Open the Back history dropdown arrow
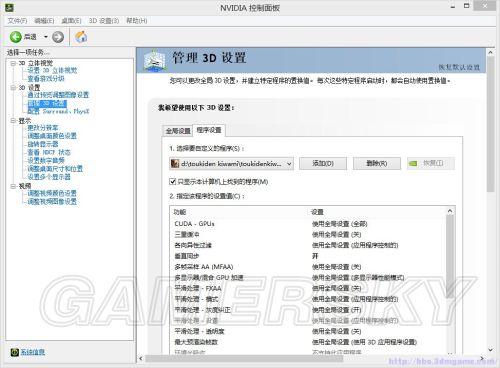 tap(46, 37)
